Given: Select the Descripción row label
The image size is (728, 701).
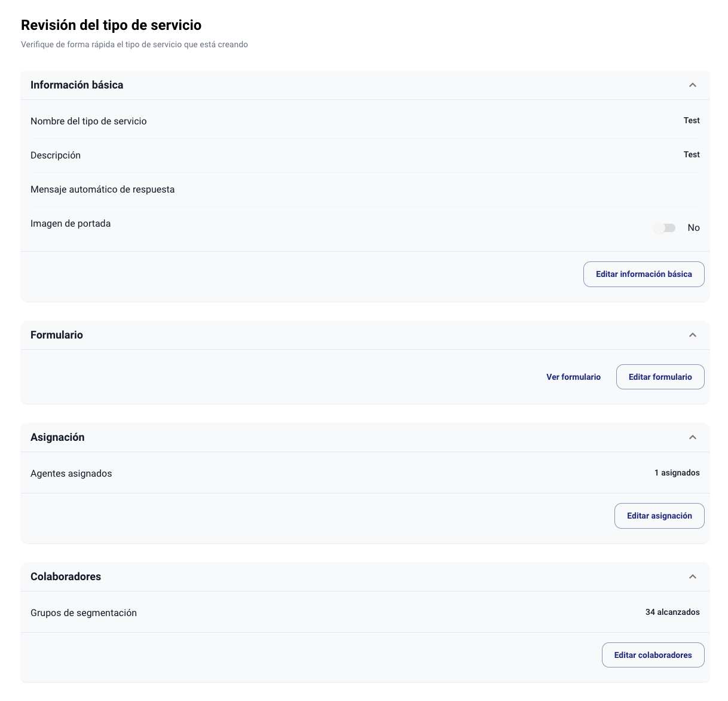Looking at the screenshot, I should [56, 155].
